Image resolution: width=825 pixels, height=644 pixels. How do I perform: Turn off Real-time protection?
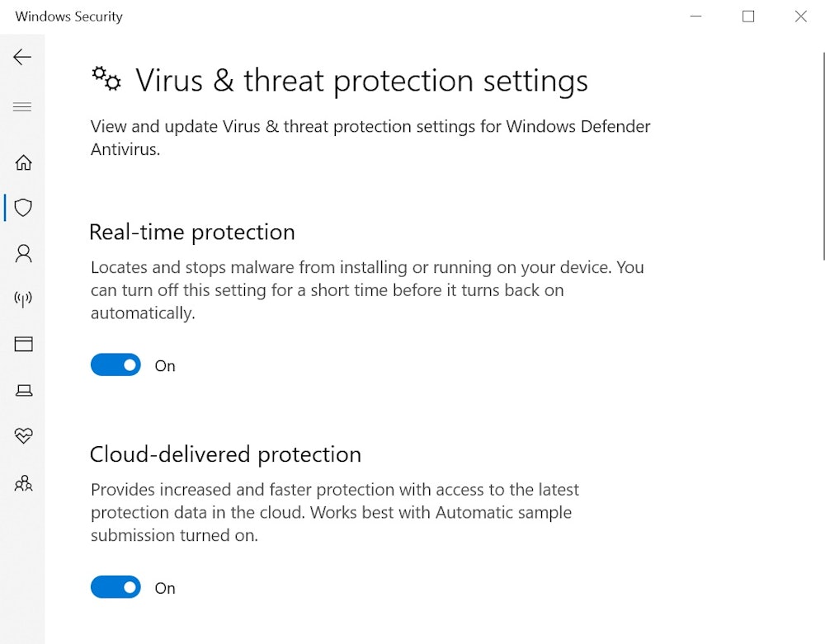point(115,364)
